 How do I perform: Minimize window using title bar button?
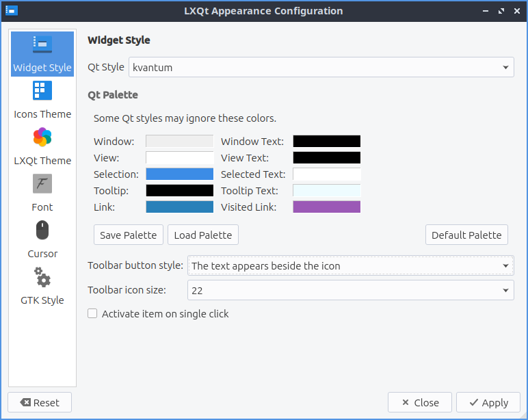[x=485, y=11]
